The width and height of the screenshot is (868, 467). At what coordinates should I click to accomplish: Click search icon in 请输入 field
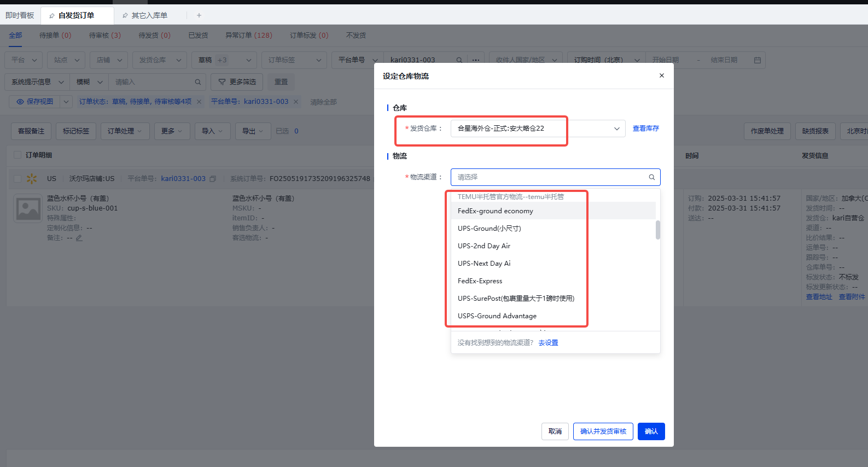198,82
